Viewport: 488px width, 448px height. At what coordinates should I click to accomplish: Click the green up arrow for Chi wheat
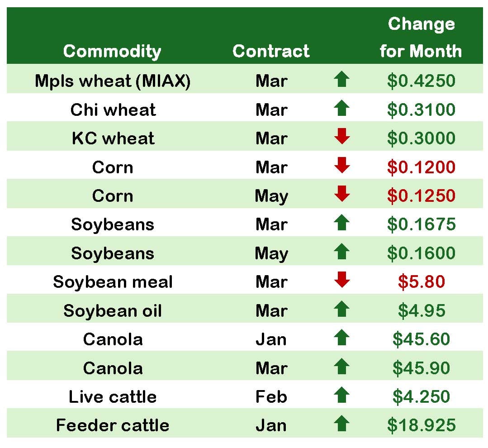click(x=341, y=109)
